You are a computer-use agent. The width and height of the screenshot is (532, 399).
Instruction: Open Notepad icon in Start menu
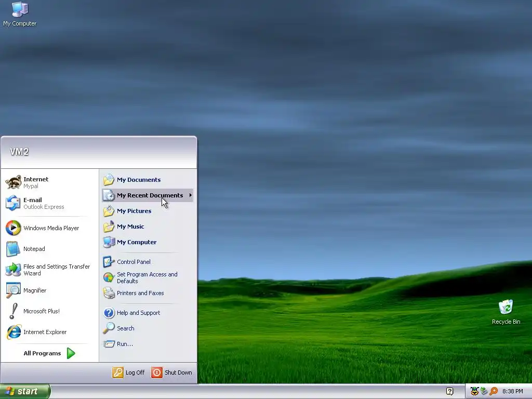coord(13,249)
